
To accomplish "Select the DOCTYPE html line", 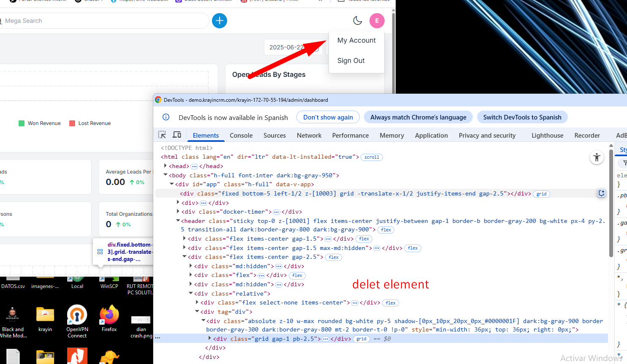I will coord(187,148).
